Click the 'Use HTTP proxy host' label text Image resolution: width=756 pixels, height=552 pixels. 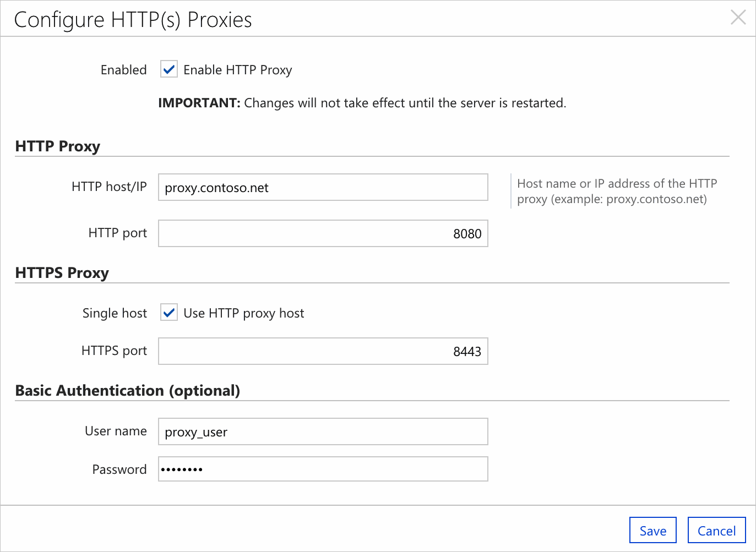click(x=243, y=313)
